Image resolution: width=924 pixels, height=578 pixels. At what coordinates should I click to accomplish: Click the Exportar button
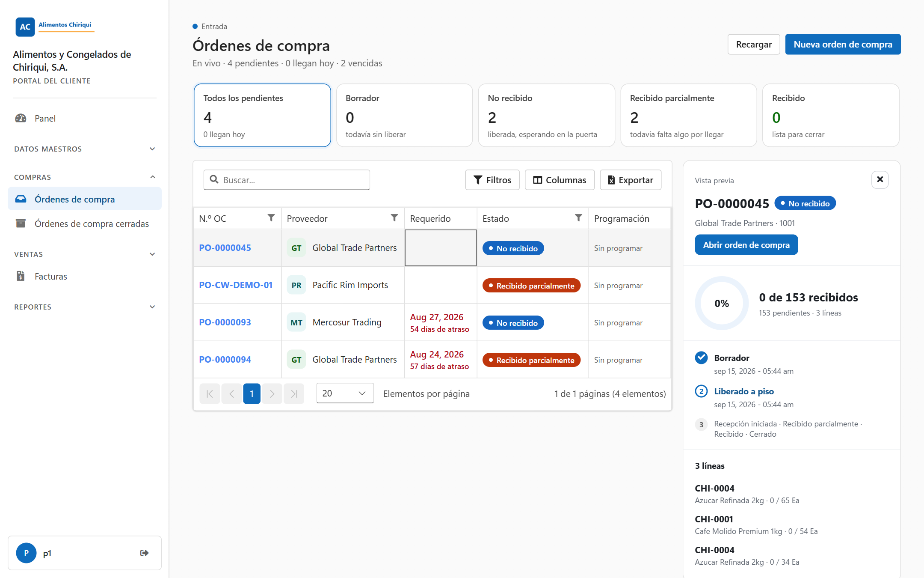(631, 180)
